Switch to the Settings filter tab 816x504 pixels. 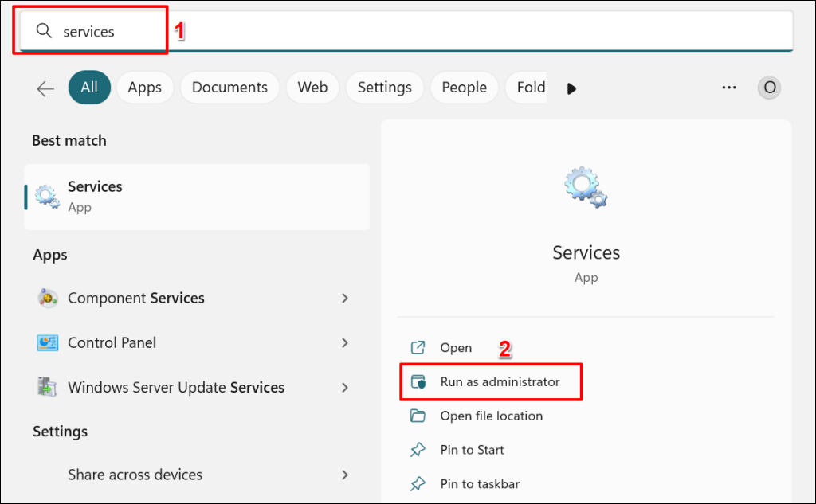385,88
